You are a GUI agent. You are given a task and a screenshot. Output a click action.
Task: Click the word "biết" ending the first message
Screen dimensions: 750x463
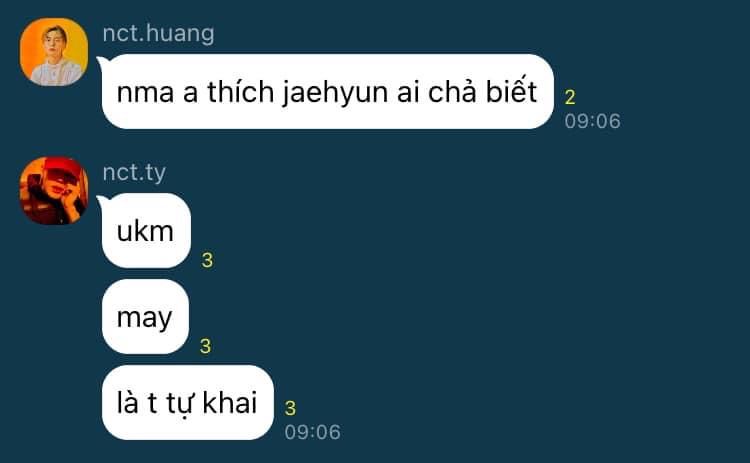point(511,89)
